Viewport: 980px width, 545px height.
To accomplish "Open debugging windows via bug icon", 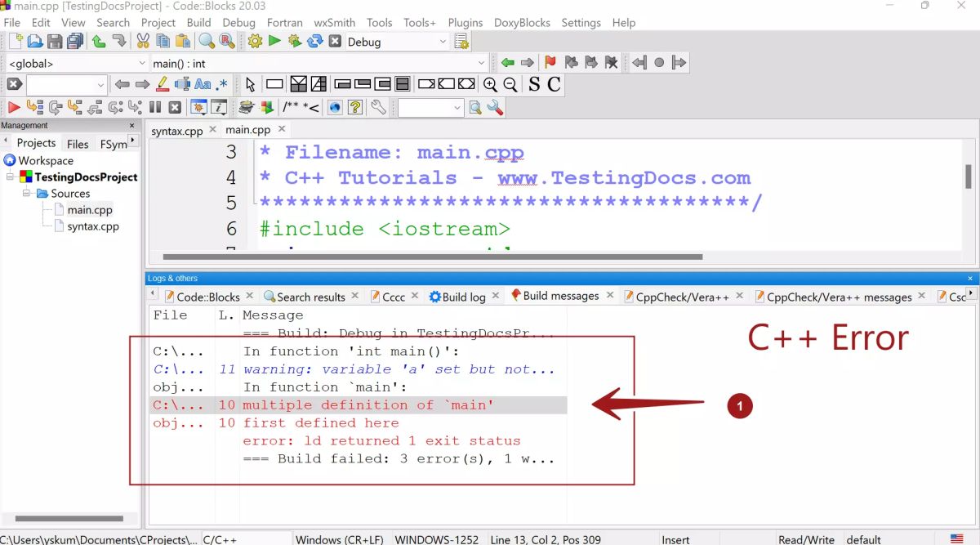I will click(x=198, y=107).
